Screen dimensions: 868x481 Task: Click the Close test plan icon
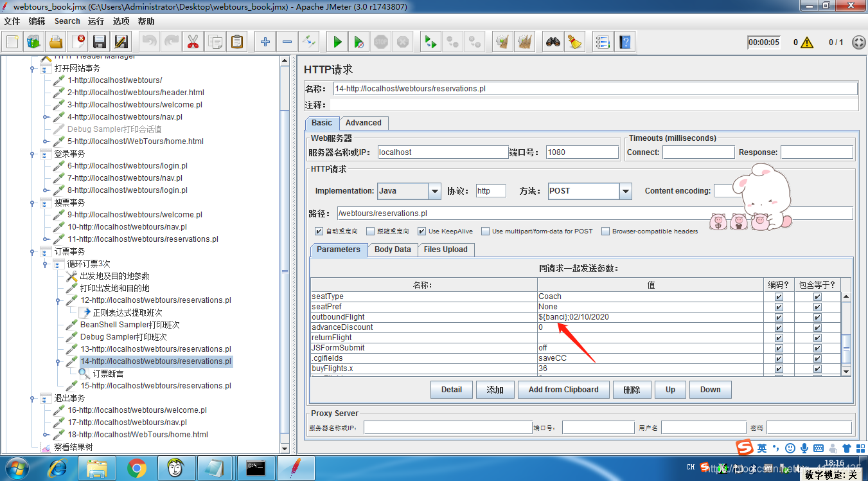78,42
